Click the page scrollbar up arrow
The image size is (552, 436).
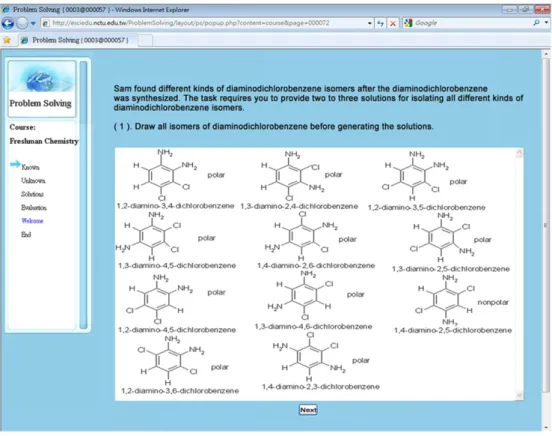(x=546, y=54)
